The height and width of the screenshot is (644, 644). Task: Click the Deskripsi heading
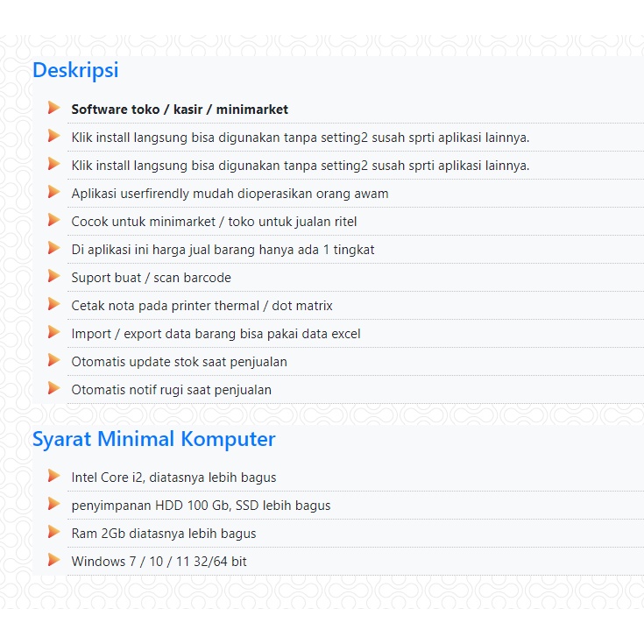coord(75,70)
